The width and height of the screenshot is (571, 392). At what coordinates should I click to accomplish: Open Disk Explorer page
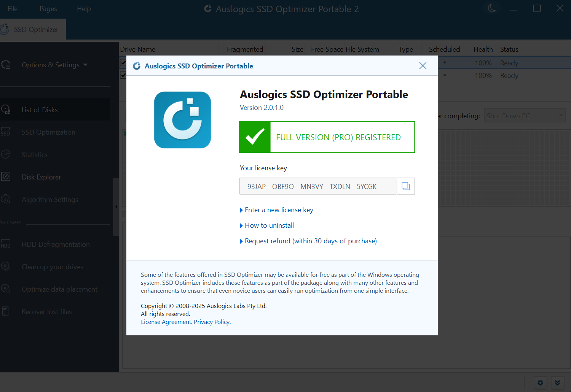(x=41, y=177)
